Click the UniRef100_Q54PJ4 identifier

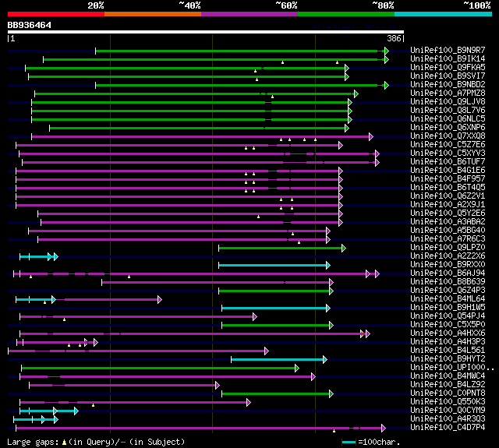tap(448, 316)
